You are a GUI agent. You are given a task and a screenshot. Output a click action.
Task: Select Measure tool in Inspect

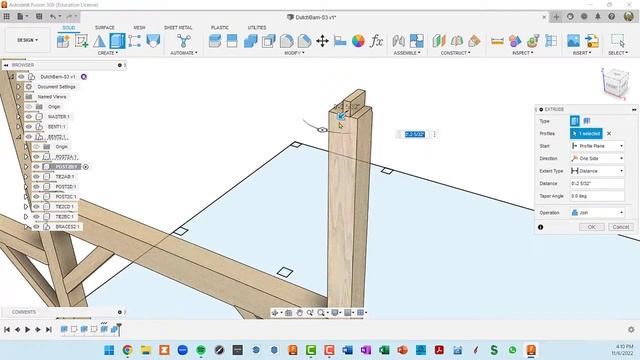click(x=497, y=41)
